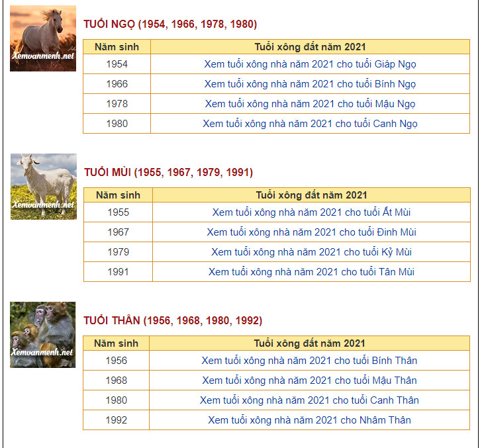Image resolution: width=480 pixels, height=448 pixels.
Task: Click the TUỔI MÙI section heading
Action: pyautogui.click(x=168, y=173)
